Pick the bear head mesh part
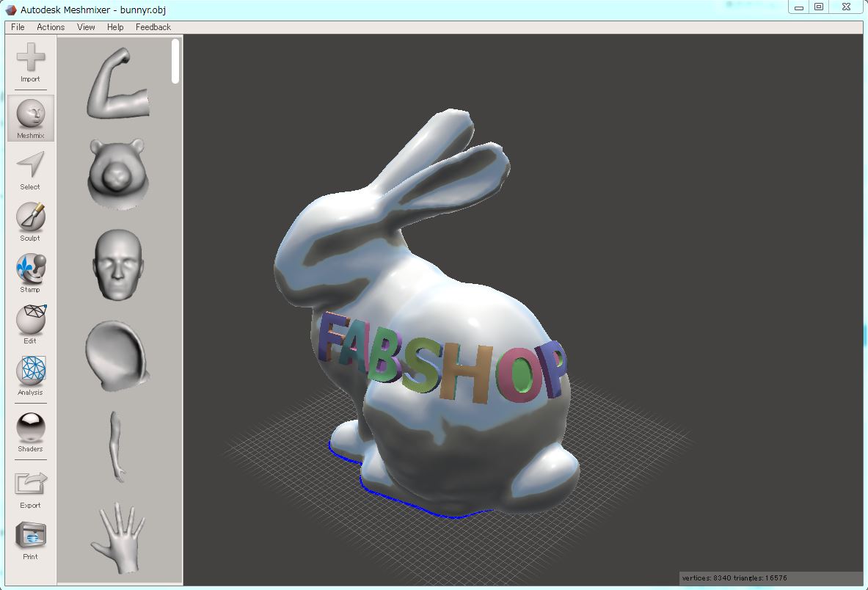Viewport: 868px width, 590px height. click(117, 173)
